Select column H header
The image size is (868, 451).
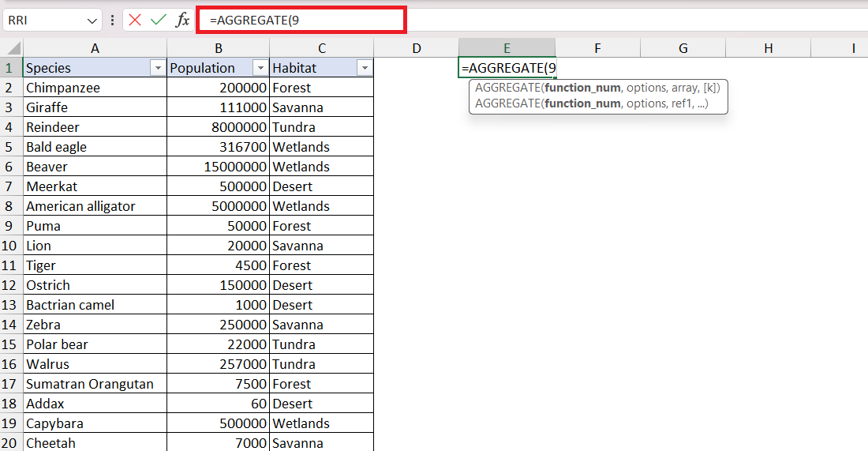click(769, 48)
